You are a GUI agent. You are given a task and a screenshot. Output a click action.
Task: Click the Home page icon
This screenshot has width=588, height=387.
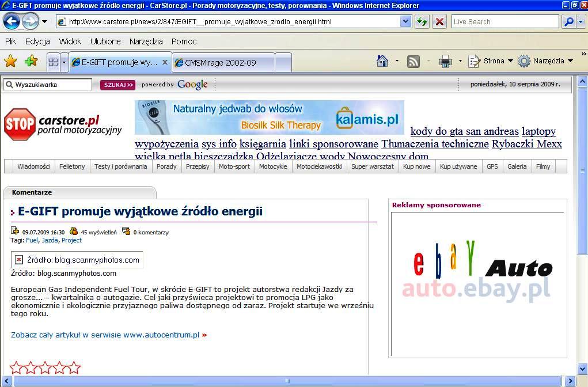pos(382,61)
